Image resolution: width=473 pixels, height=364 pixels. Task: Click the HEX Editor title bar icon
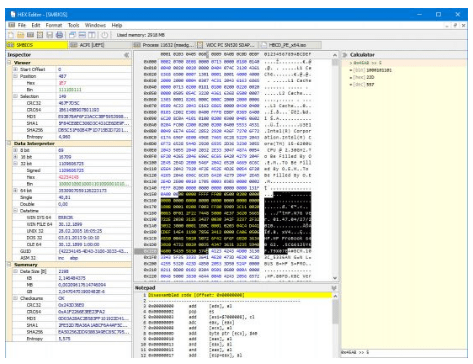click(x=13, y=14)
